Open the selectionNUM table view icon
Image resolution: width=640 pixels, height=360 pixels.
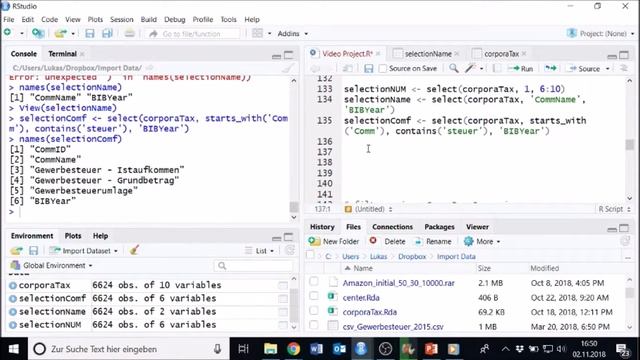click(282, 325)
